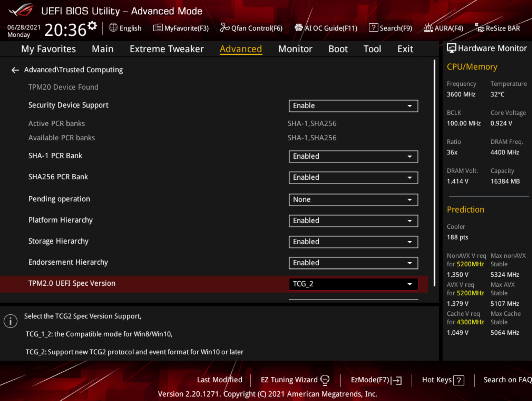Switch to Main tab
The image size is (532, 401).
[103, 49]
